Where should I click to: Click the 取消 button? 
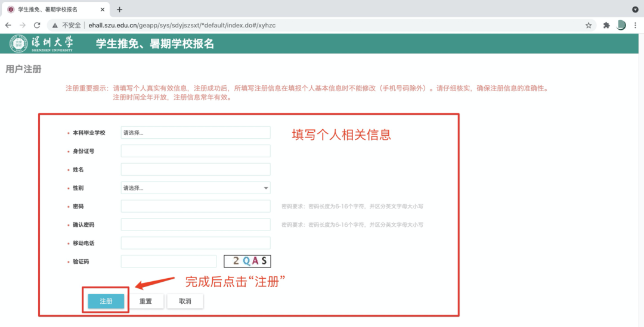[185, 301]
